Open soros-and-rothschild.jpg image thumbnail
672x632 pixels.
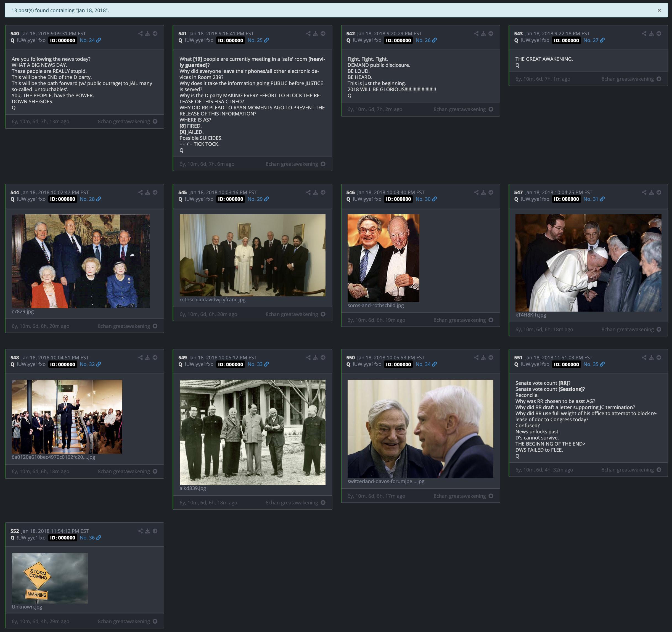[383, 258]
